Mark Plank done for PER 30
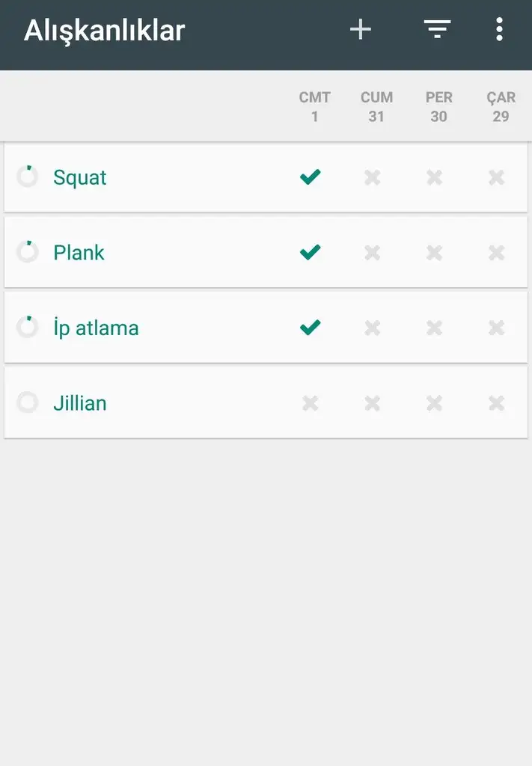Image resolution: width=532 pixels, height=766 pixels. coord(434,253)
